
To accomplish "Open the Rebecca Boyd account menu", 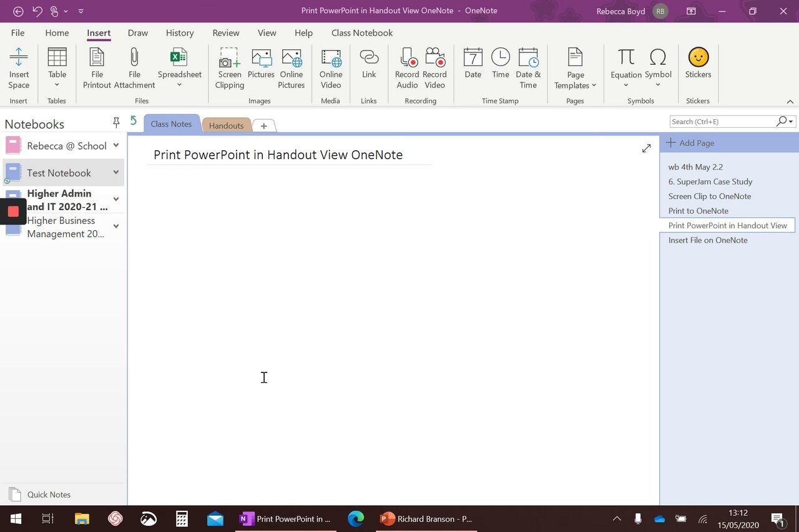I will [632, 11].
